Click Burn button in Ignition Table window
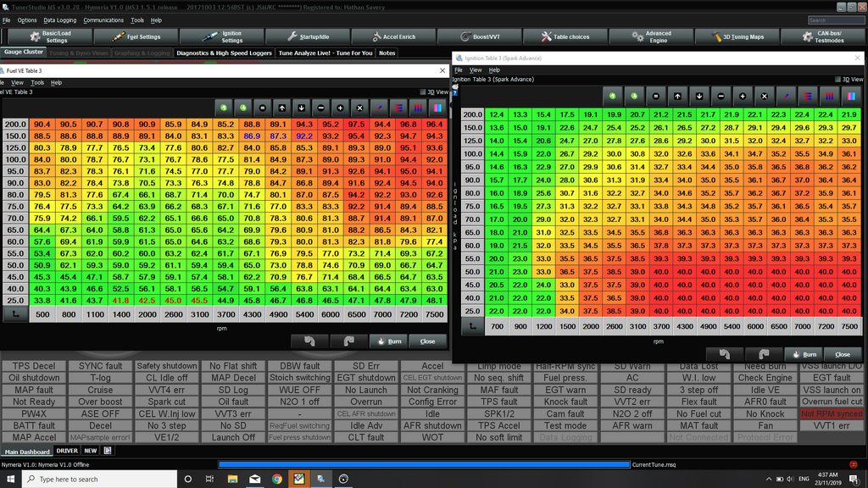Screen dimensions: 868x488 [803, 354]
